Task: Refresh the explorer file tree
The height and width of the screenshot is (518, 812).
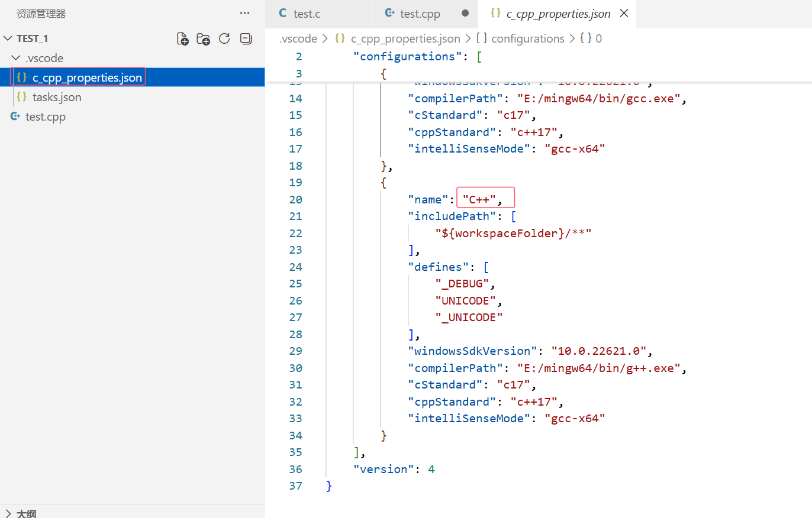Action: [224, 39]
